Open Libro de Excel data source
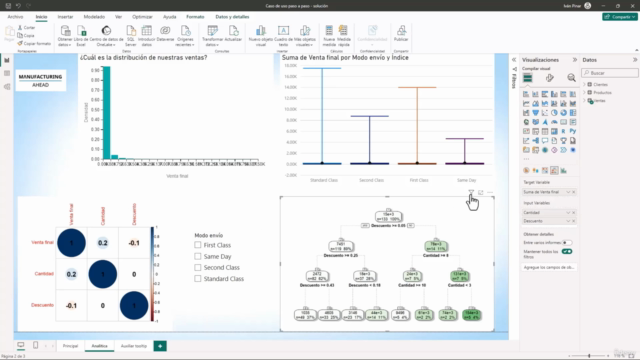 point(81,35)
